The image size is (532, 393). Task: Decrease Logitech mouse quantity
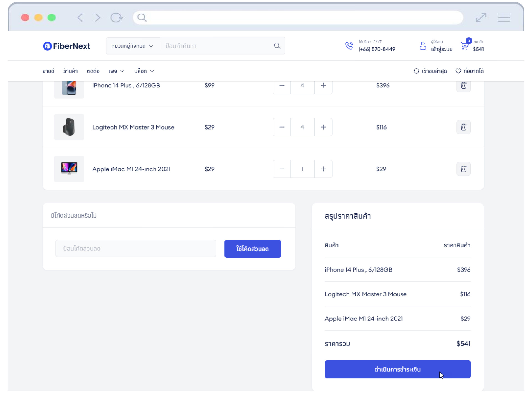(282, 127)
